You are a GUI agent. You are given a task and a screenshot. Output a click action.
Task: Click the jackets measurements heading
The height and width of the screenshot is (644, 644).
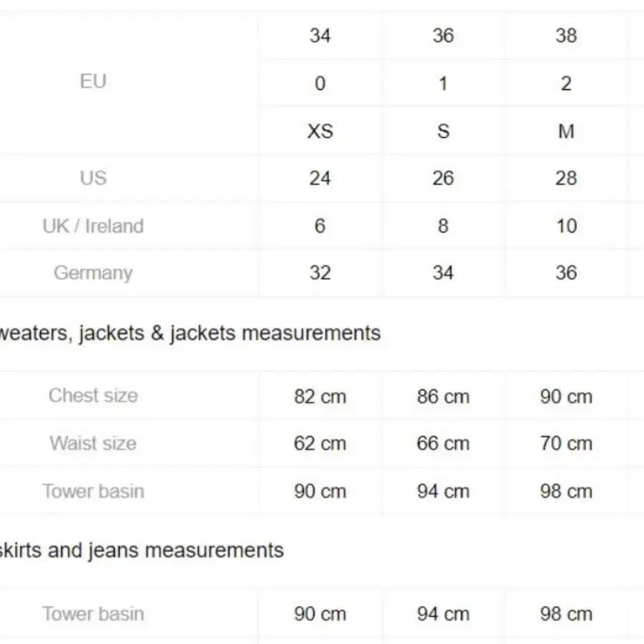click(x=190, y=333)
